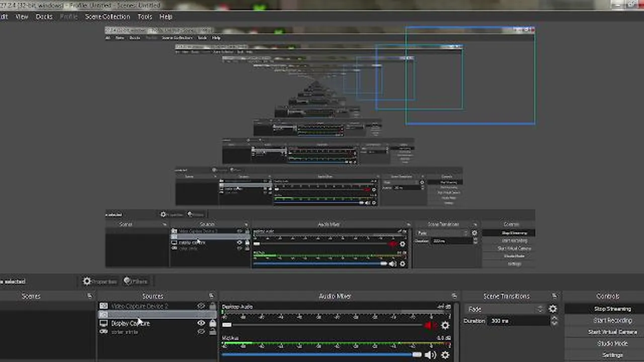Screen dimensions: 644x362
Task: Adjust the Mic/Aux volume slider
Action: [x=322, y=354]
